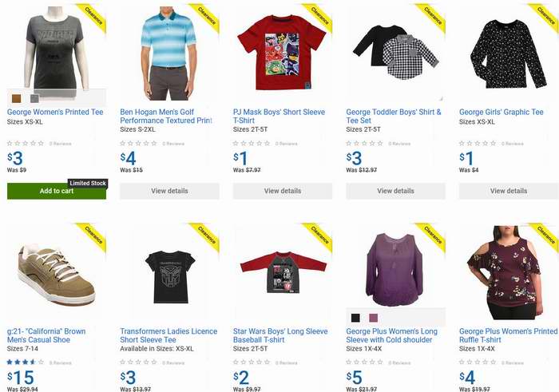The height and width of the screenshot is (392, 559).
Task: View details for Ben Hogan Golf shirt
Action: (169, 191)
